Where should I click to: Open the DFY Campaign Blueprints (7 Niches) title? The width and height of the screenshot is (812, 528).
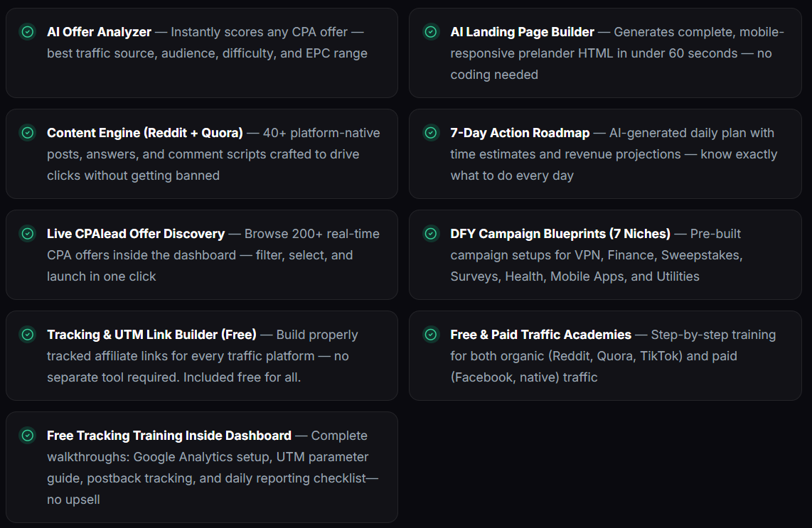pyautogui.click(x=560, y=234)
